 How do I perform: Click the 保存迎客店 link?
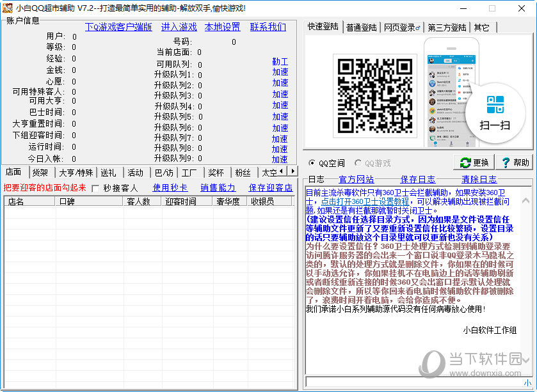(271, 188)
